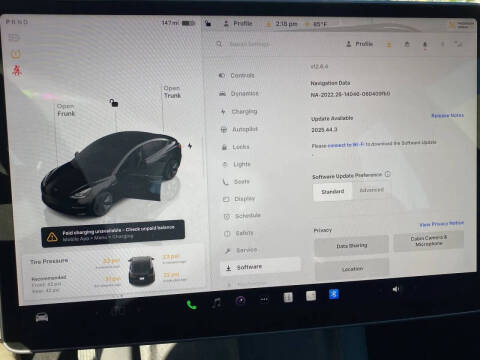Image resolution: width=480 pixels, height=360 pixels.
Task: Select Advanced software update preference
Action: [372, 190]
